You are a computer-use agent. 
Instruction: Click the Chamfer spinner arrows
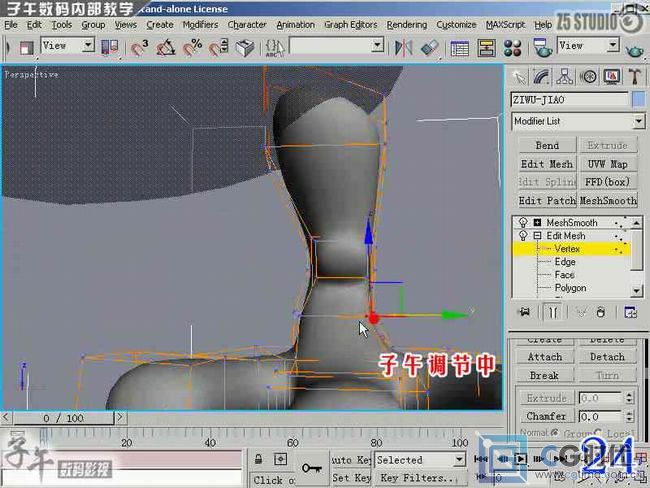[629, 416]
